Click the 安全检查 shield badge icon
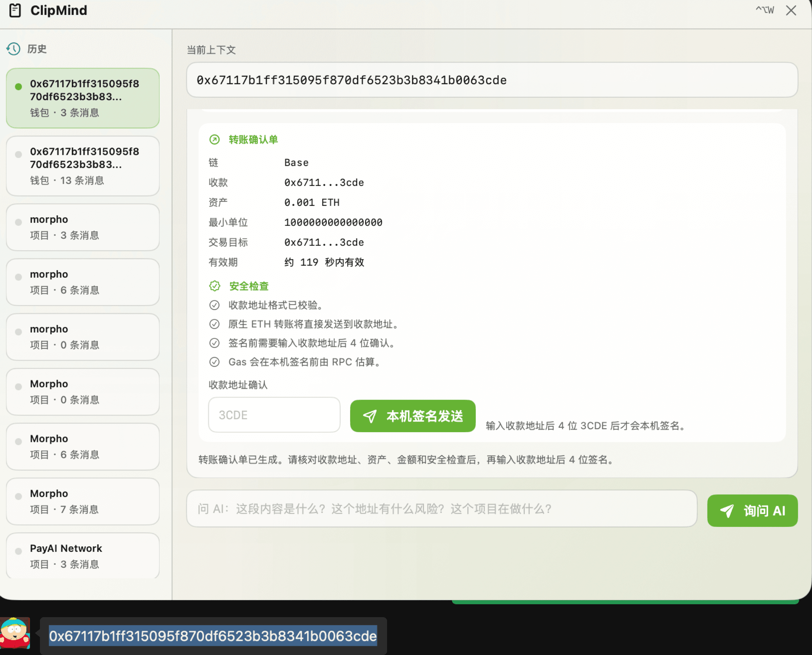The height and width of the screenshot is (655, 812). [215, 286]
